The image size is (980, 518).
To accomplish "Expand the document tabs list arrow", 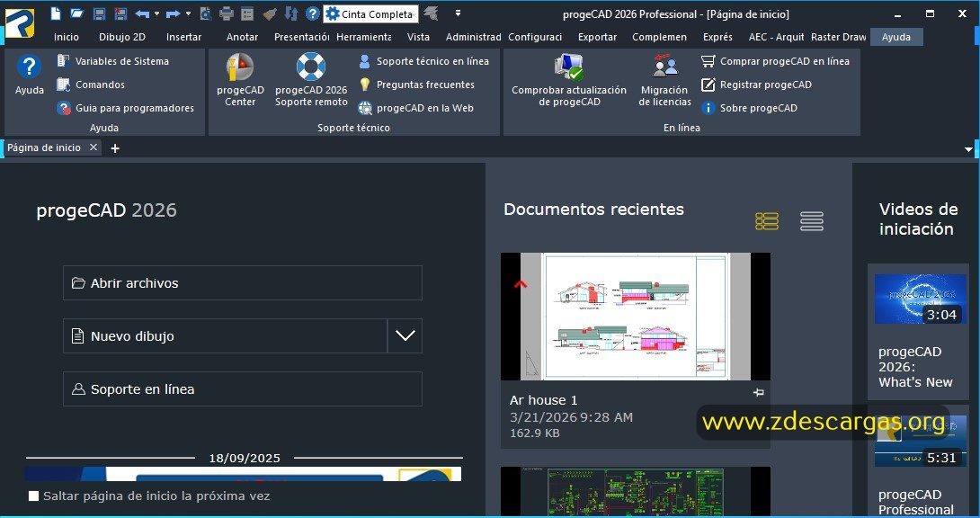I will [968, 149].
